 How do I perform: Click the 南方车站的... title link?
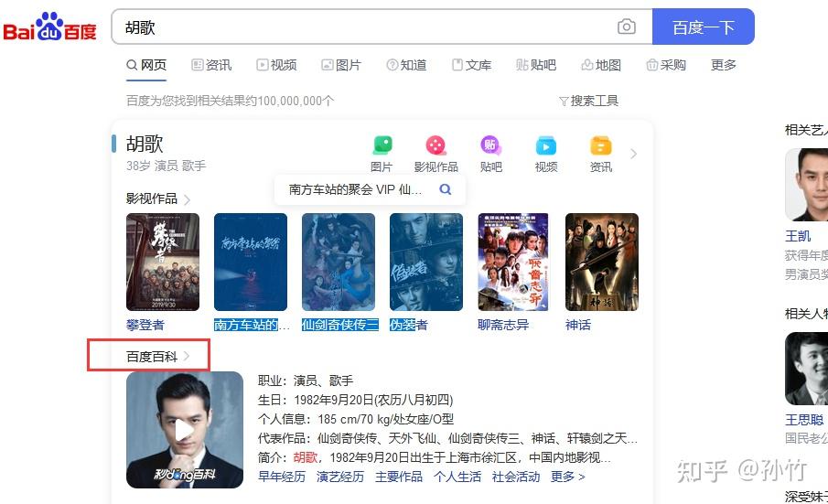[252, 325]
